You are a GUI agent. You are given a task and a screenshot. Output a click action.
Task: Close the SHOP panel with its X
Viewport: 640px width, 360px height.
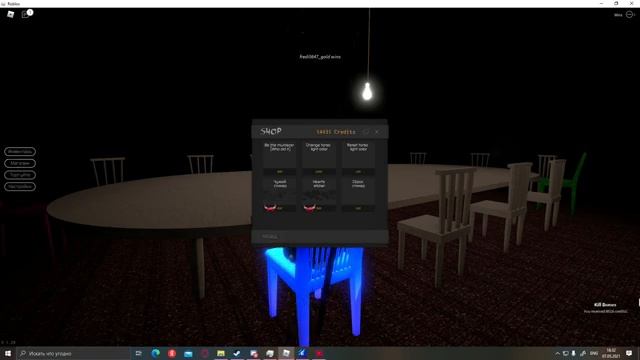pyautogui.click(x=377, y=132)
